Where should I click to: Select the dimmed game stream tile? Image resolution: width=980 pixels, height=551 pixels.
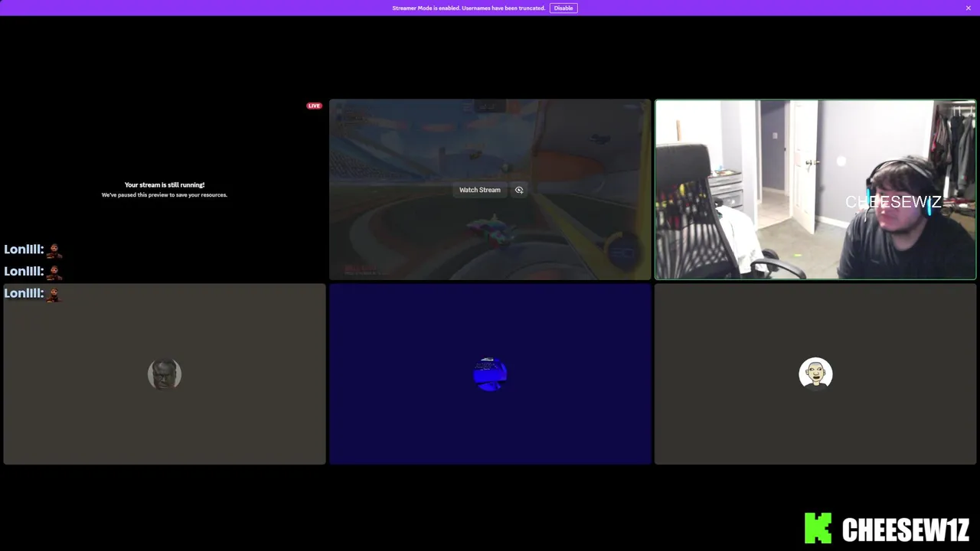coord(490,190)
